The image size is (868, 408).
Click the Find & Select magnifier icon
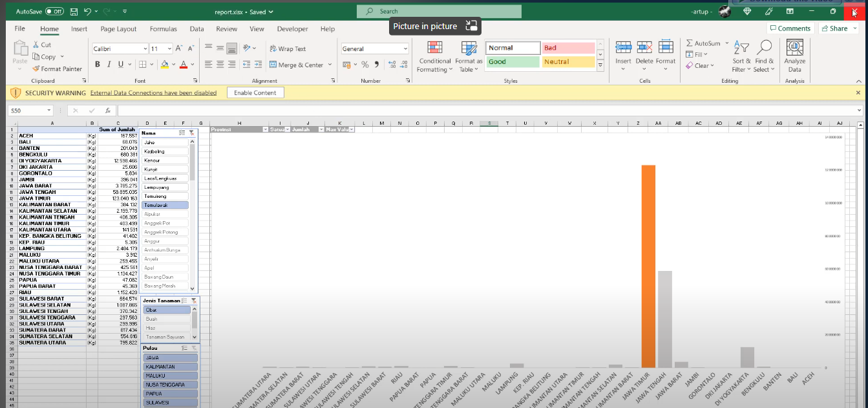point(764,48)
